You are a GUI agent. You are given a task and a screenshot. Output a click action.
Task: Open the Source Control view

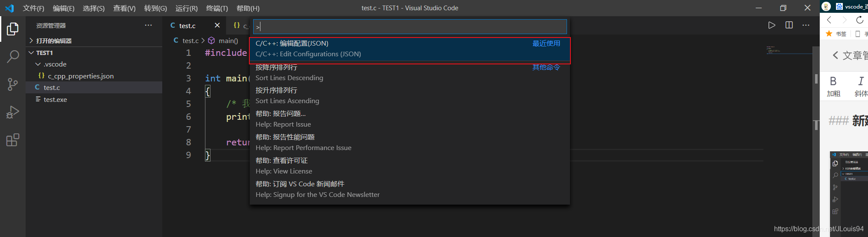coord(13,84)
